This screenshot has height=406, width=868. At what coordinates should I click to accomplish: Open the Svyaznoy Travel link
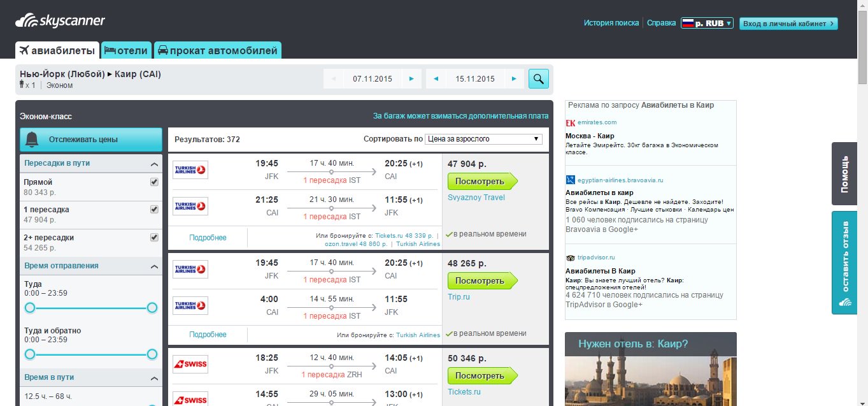[x=476, y=198]
